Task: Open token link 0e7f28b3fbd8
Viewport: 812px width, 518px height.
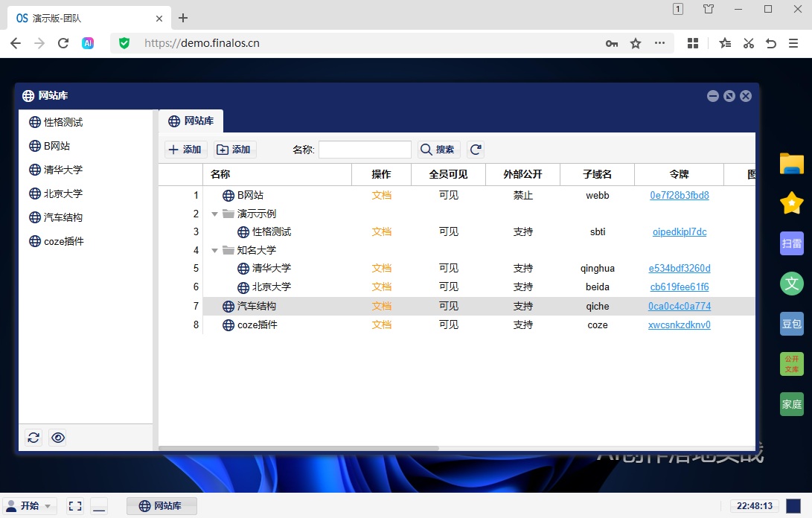Action: [x=680, y=195]
